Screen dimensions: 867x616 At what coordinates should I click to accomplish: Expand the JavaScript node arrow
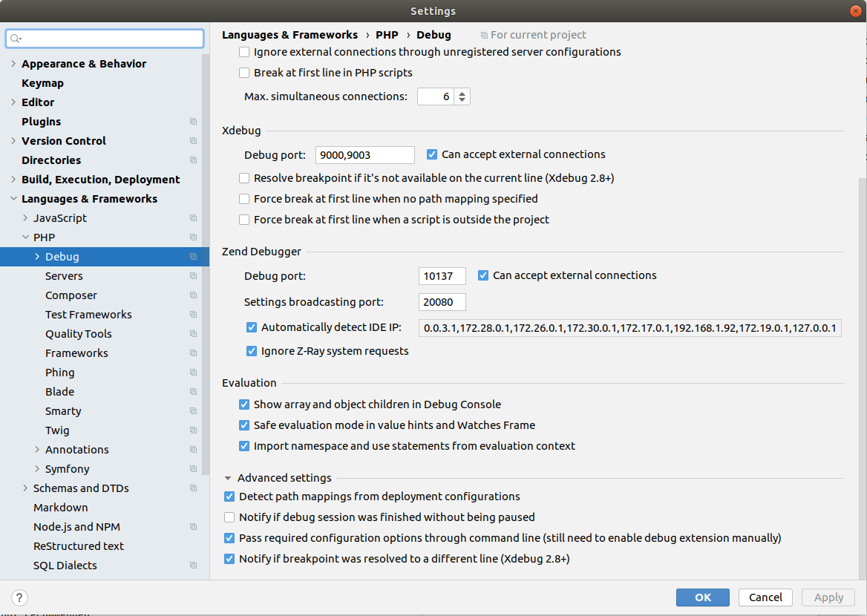(25, 218)
